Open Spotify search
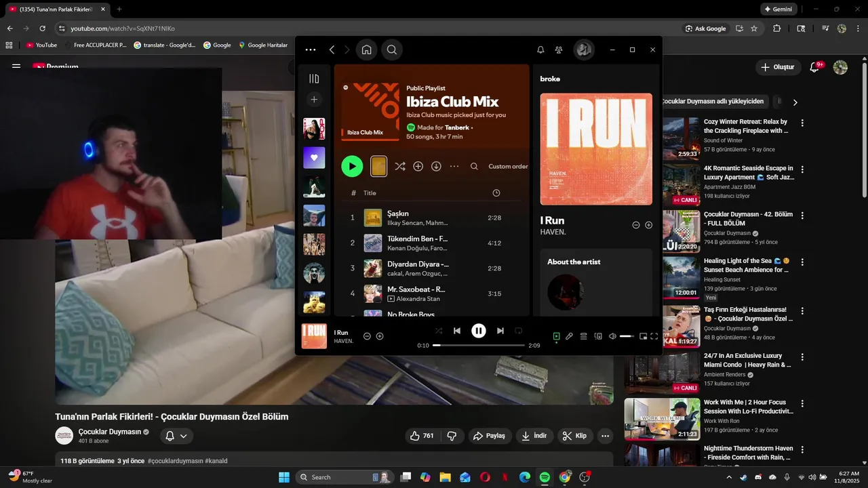This screenshot has width=868, height=488. [392, 49]
